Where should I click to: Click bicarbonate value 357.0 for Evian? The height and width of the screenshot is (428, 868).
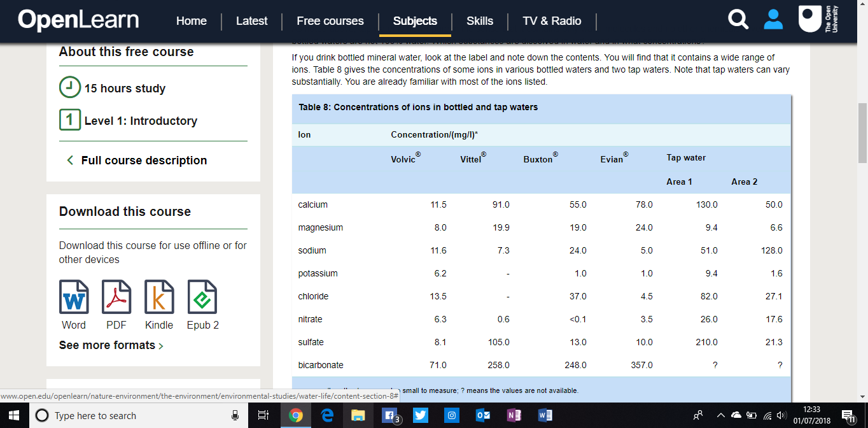pos(641,366)
